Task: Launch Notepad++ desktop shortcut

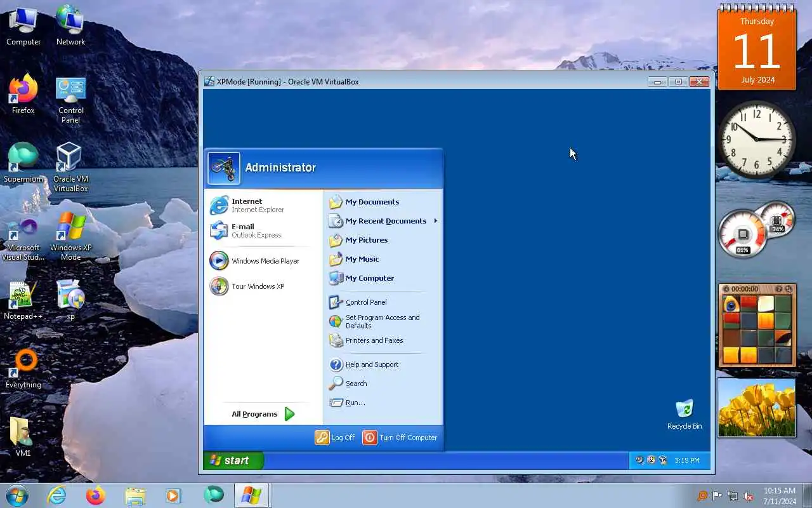Action: [x=23, y=300]
